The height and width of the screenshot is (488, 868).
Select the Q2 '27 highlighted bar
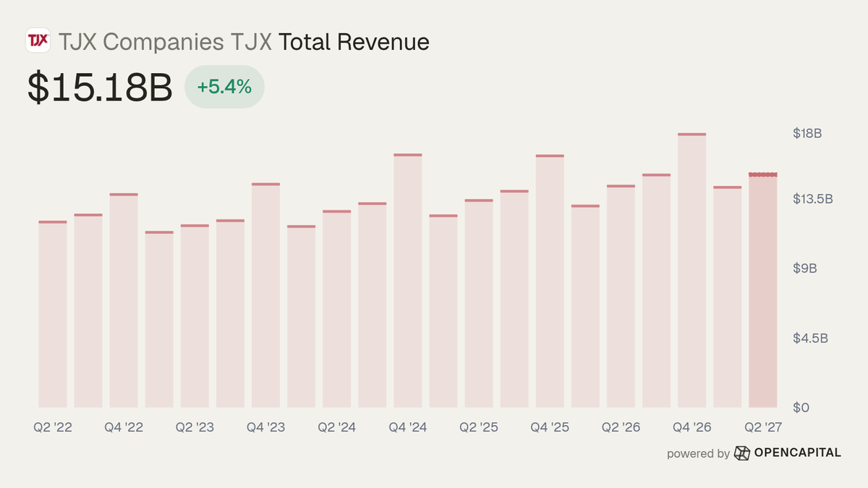click(x=763, y=290)
